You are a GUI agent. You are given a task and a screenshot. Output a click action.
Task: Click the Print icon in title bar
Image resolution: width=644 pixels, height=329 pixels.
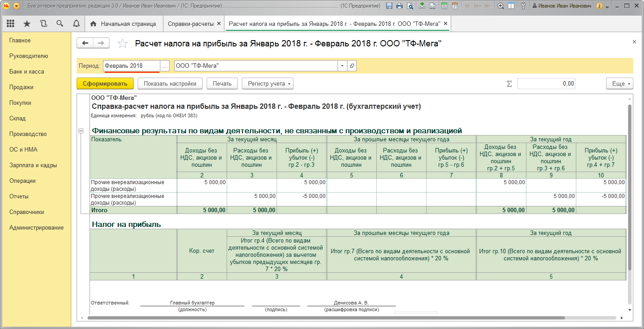point(399,6)
